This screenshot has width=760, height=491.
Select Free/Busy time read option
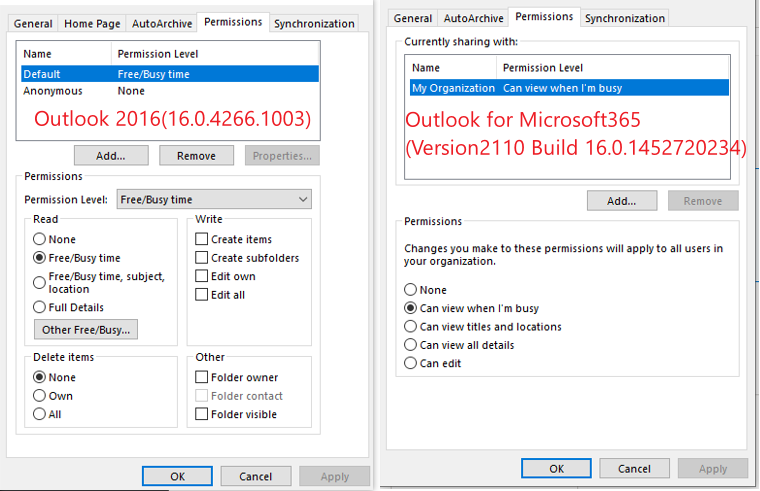(x=77, y=258)
